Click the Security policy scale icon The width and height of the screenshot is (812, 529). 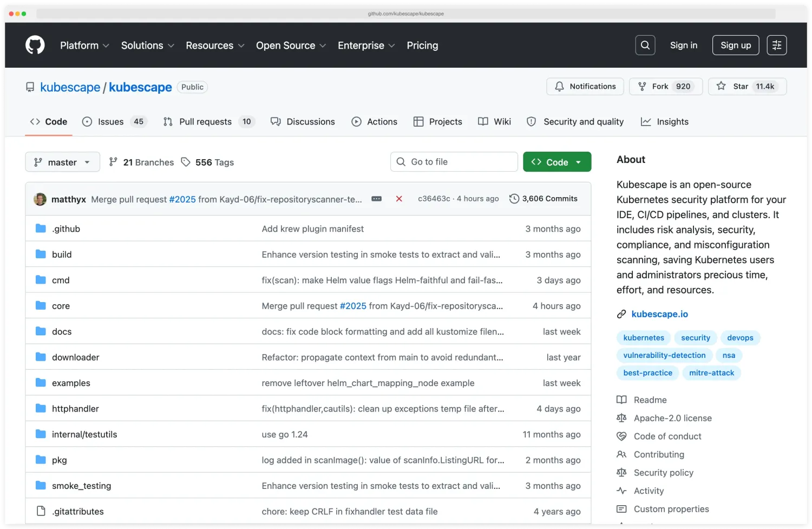(621, 473)
